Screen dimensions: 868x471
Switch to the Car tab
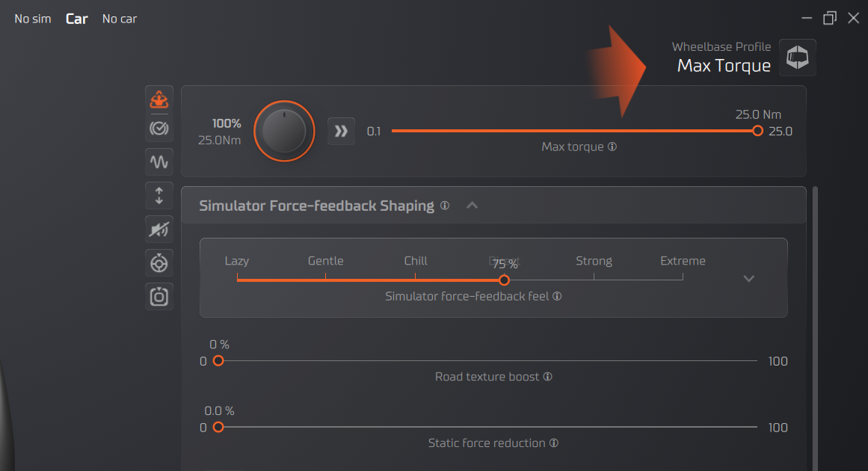[x=76, y=18]
